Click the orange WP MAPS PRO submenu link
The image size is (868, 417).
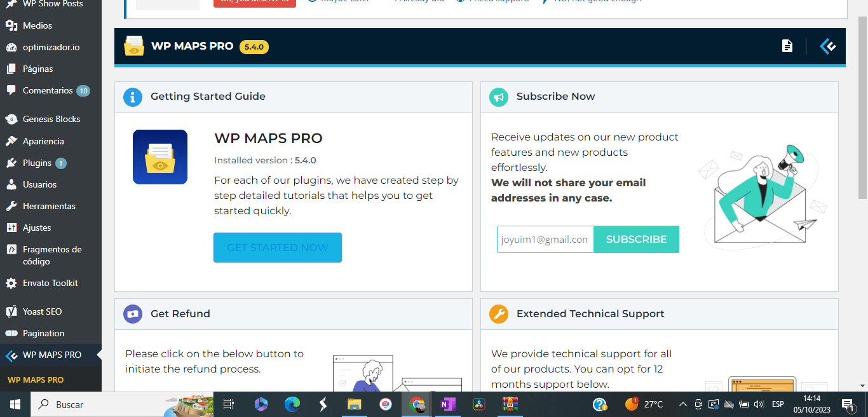tap(36, 380)
